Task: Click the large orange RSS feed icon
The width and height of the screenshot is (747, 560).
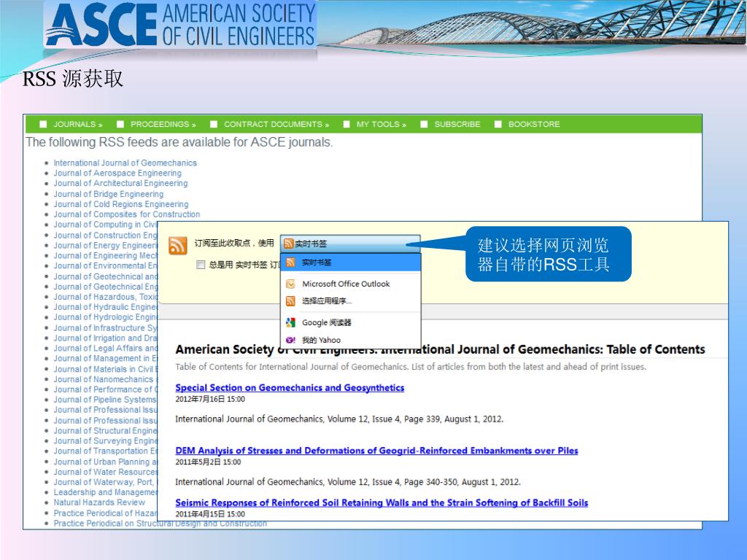Action: [178, 246]
